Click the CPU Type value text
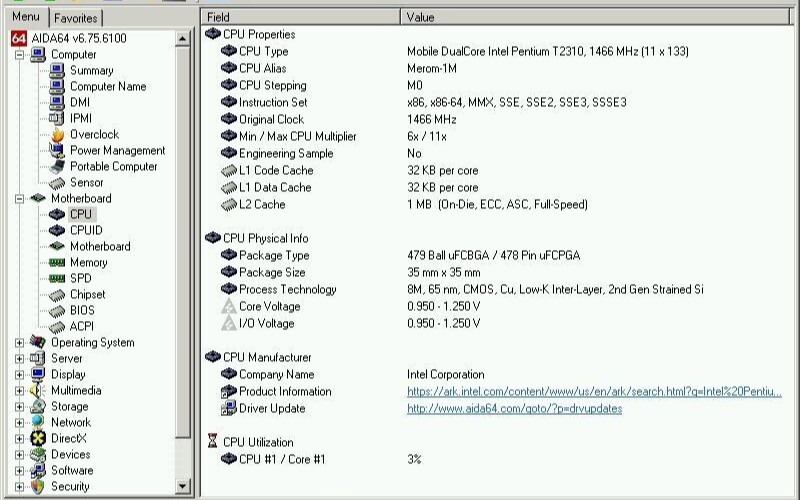Screen dimensions: 800x500 point(548,52)
